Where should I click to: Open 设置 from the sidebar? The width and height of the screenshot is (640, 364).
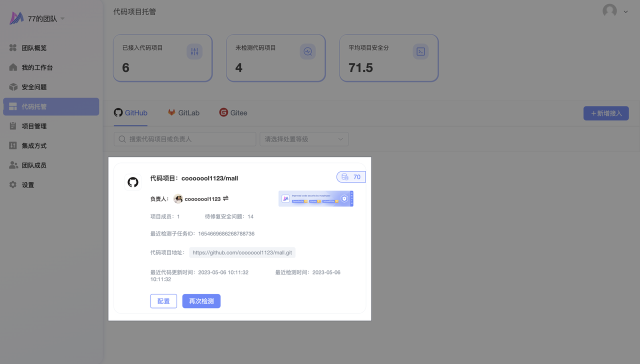[28, 185]
